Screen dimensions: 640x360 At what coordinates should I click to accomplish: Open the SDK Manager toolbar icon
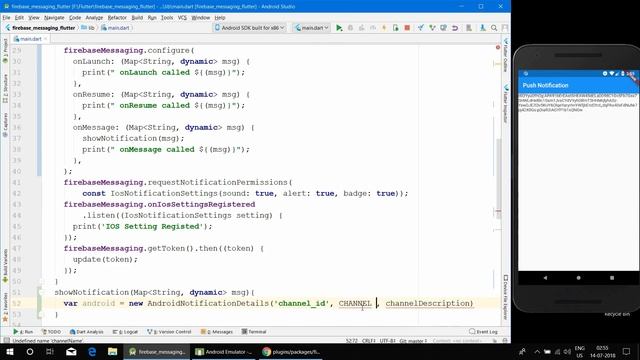tap(482, 28)
